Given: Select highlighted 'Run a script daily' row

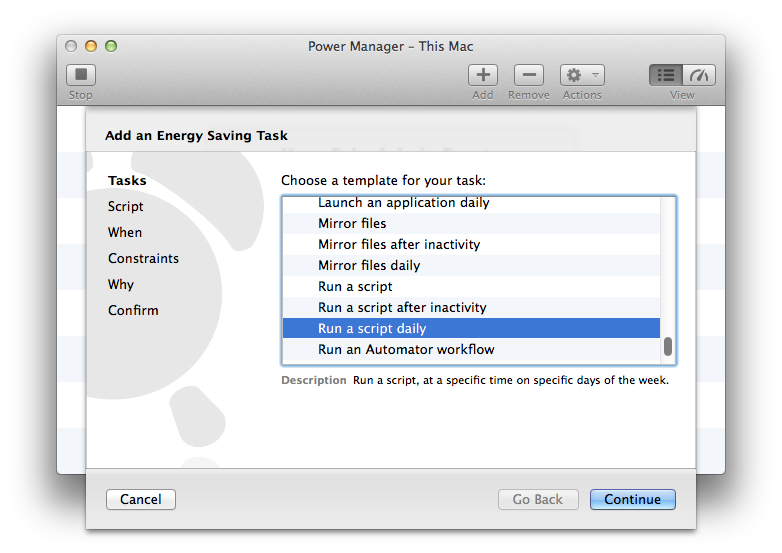Looking at the screenshot, I should tap(471, 328).
